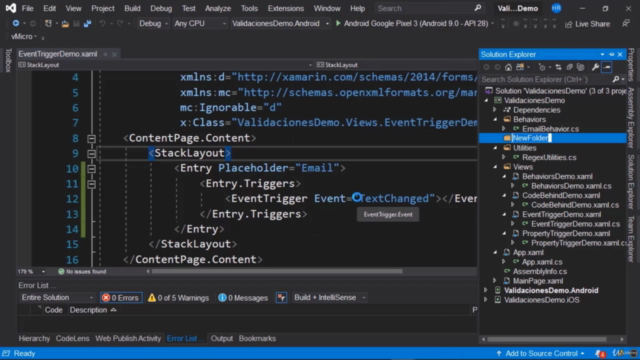Screen dimensions: 640x360
Task: Collapse the Entry code region on line 10
Action: [x=91, y=169]
